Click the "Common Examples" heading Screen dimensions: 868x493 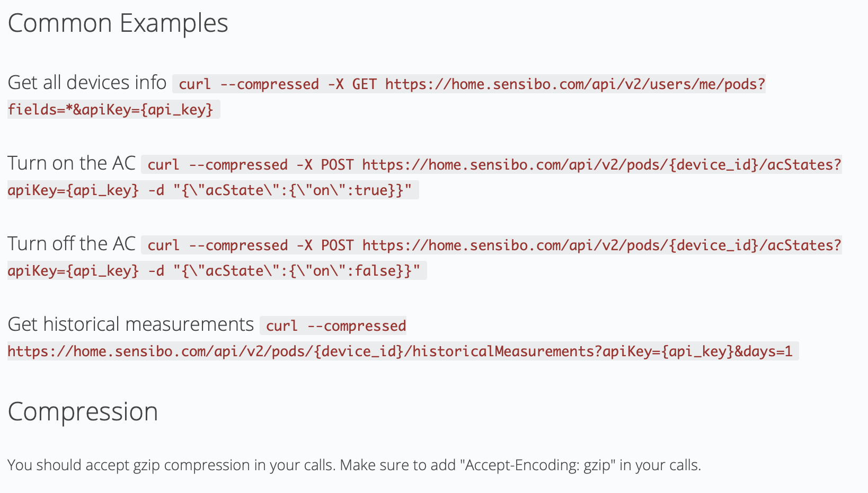coord(118,23)
